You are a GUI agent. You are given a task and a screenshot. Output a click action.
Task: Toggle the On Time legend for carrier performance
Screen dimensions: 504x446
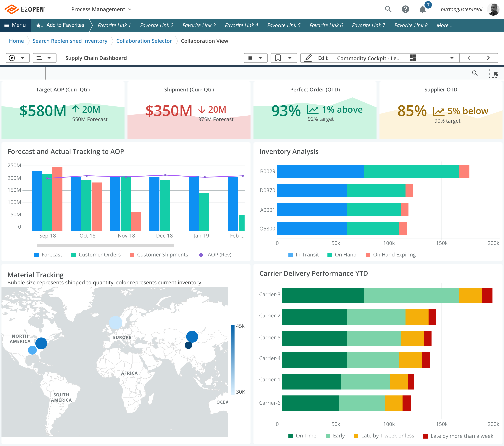click(x=303, y=436)
